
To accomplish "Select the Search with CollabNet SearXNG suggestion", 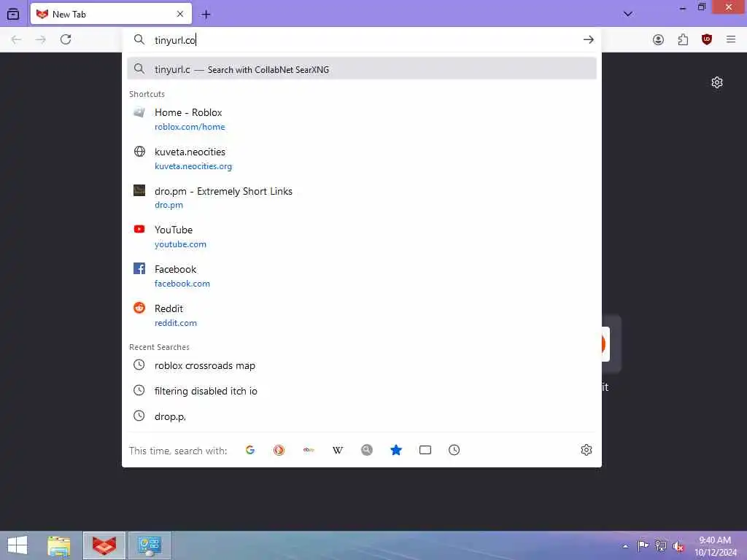I will click(x=362, y=69).
